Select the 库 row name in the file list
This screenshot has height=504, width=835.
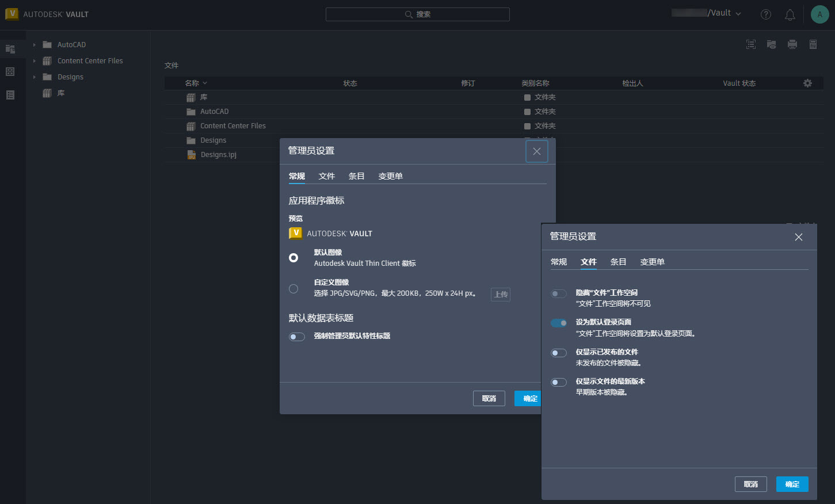[204, 97]
